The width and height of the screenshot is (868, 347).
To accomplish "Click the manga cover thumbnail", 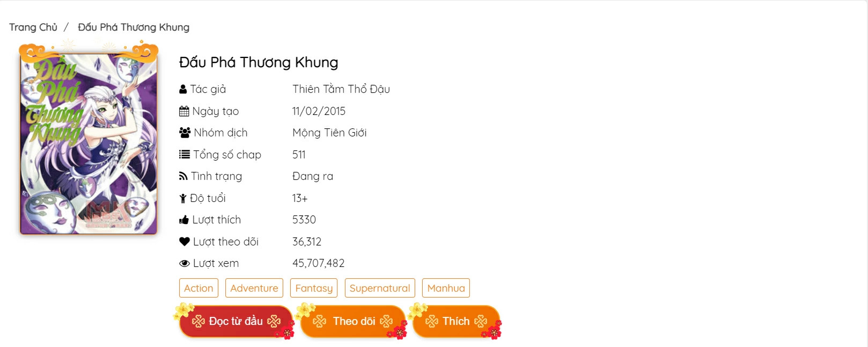I will [x=89, y=144].
